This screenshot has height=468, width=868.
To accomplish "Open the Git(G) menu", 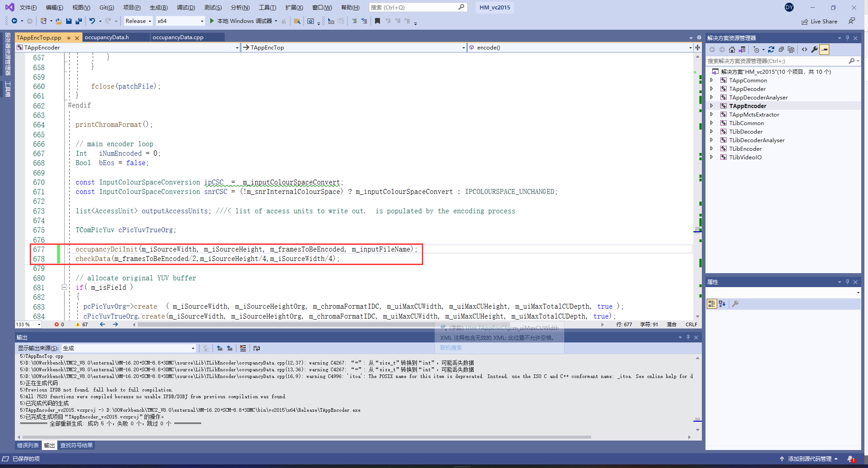I will [107, 7].
